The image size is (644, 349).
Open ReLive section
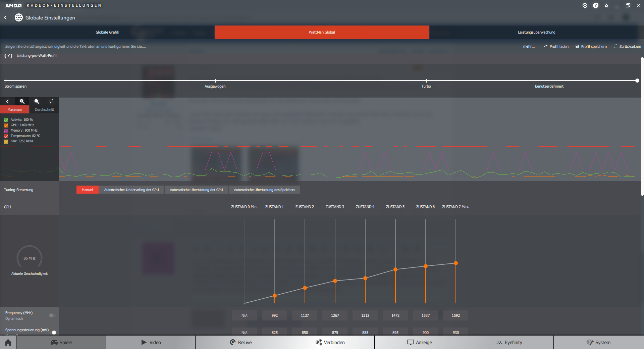(x=240, y=342)
